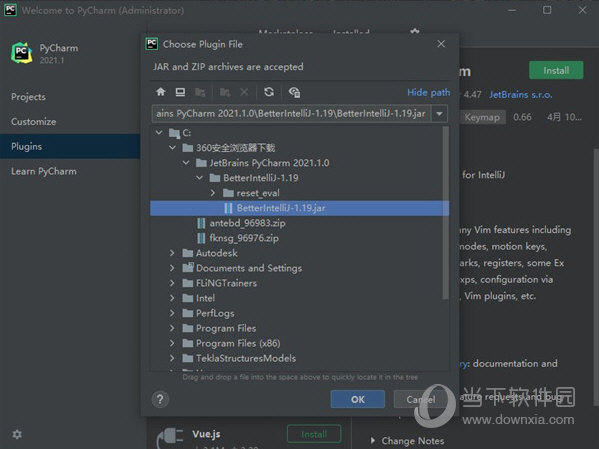Collapse the 360安全浏览器下载 folder
Viewport: 599px width, 449px height.
pos(172,148)
